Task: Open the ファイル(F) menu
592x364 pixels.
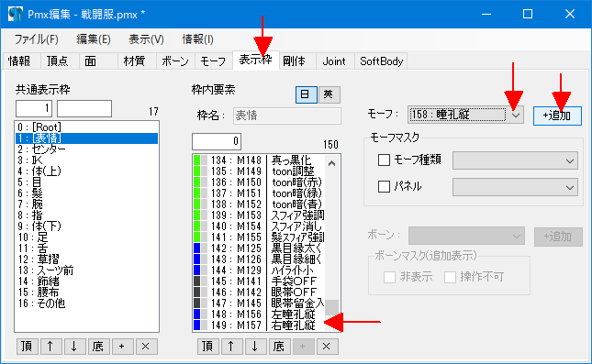Action: click(x=36, y=39)
